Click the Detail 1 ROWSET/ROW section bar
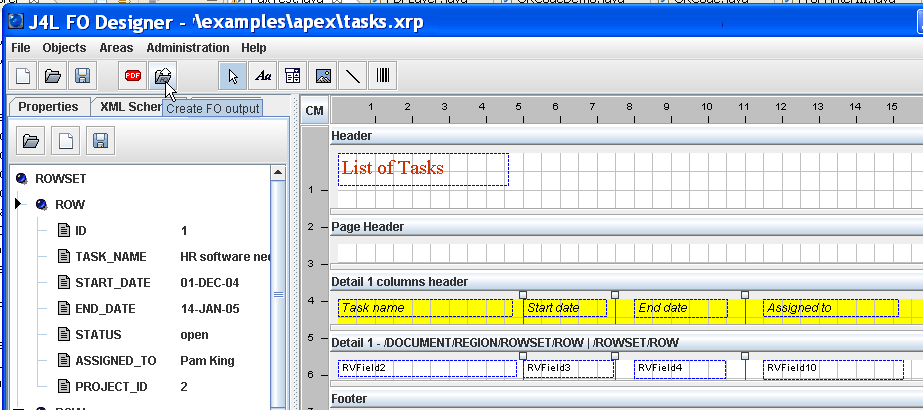The width and height of the screenshot is (923, 410). click(626, 342)
